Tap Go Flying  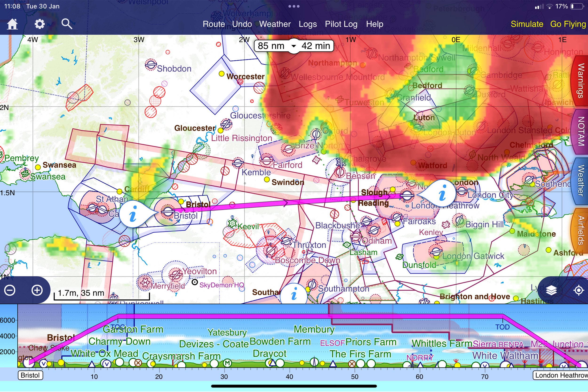pos(568,24)
